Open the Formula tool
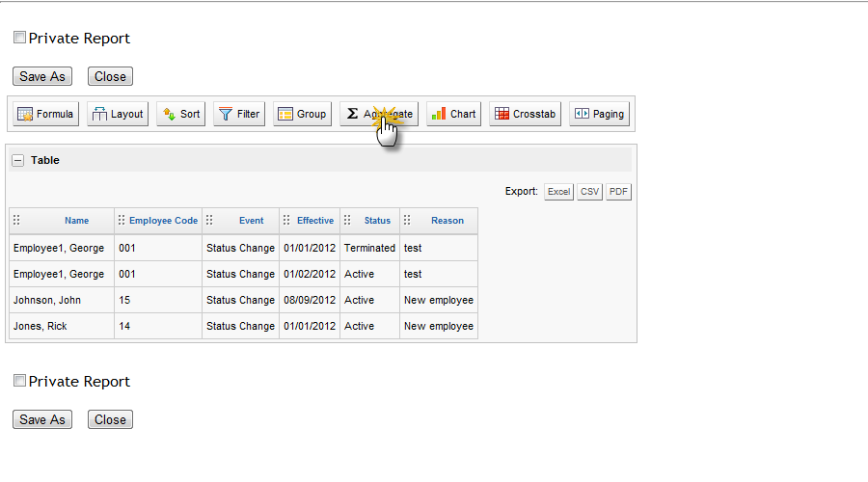Image resolution: width=868 pixels, height=482 pixels. coord(46,114)
